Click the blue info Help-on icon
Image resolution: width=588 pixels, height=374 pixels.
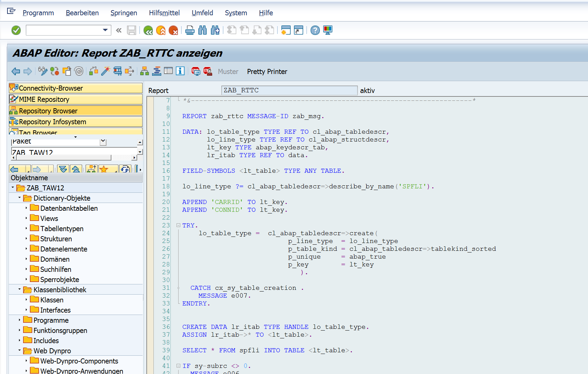click(180, 71)
